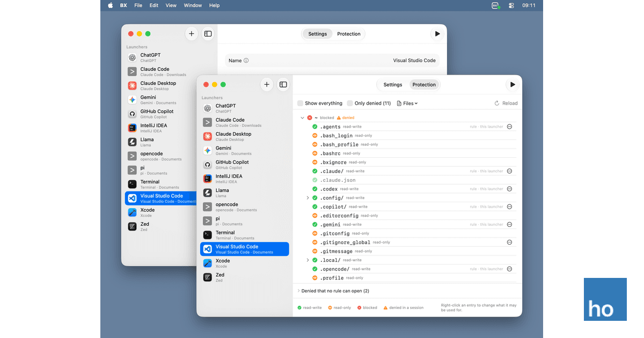
Task: Open the Help menu
Action: [214, 5]
